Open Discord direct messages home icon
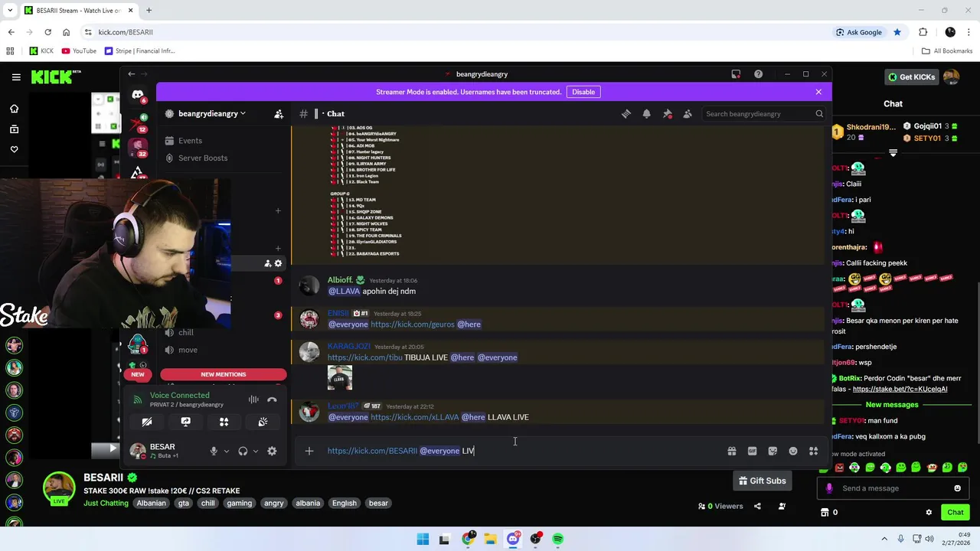 pos(138,95)
